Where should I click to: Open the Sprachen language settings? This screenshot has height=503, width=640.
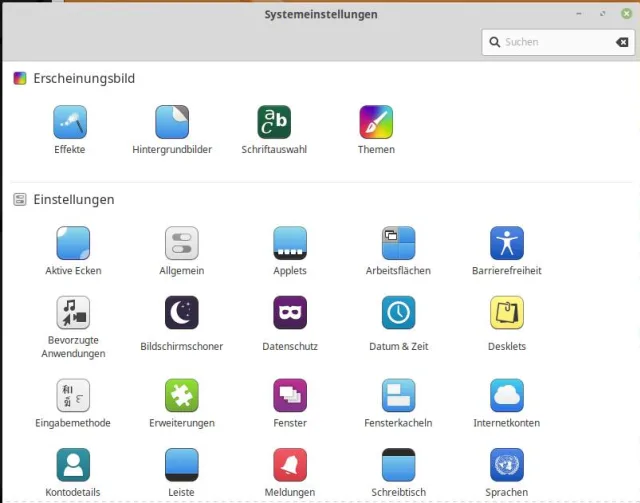click(507, 465)
